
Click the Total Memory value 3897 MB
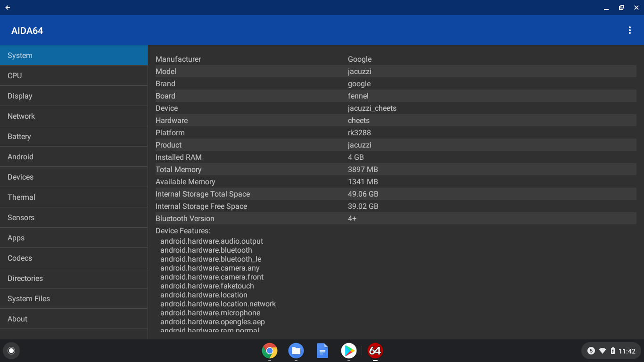pos(363,169)
